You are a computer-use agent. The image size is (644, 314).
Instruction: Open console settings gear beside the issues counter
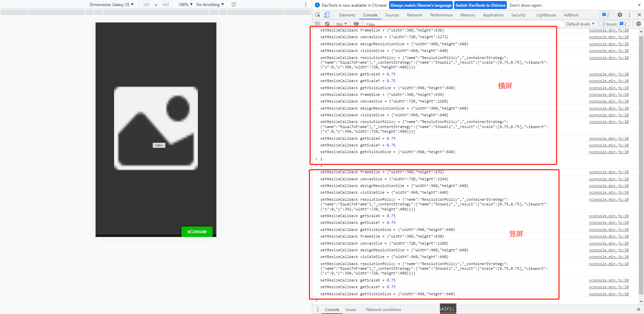638,24
